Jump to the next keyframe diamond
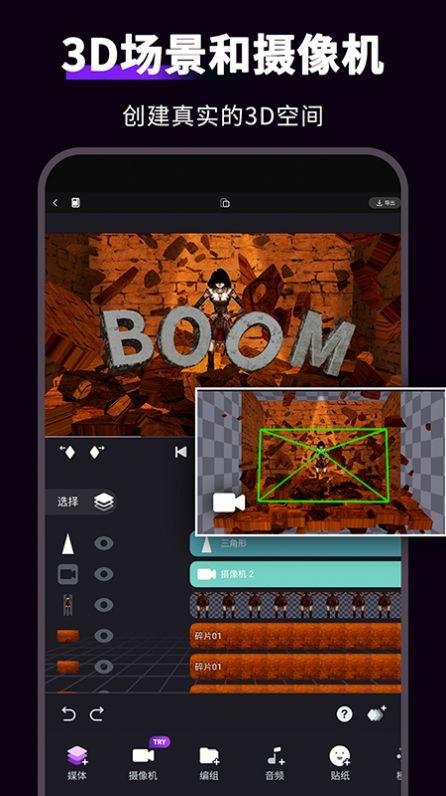Image resolution: width=446 pixels, height=796 pixels. (96, 452)
